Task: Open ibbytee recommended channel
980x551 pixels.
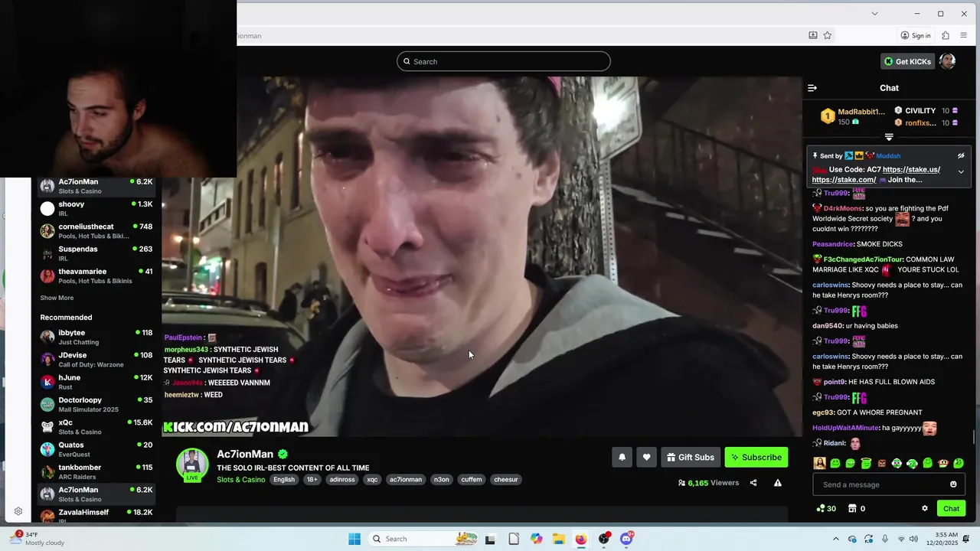Action: (x=97, y=337)
